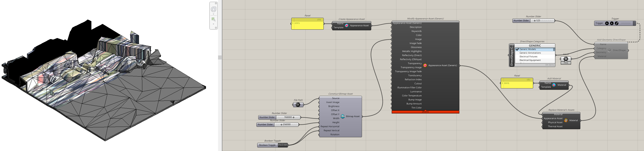This screenshot has width=644, height=151.
Task: Click the navigation bar customize button
Action: pos(216,28)
